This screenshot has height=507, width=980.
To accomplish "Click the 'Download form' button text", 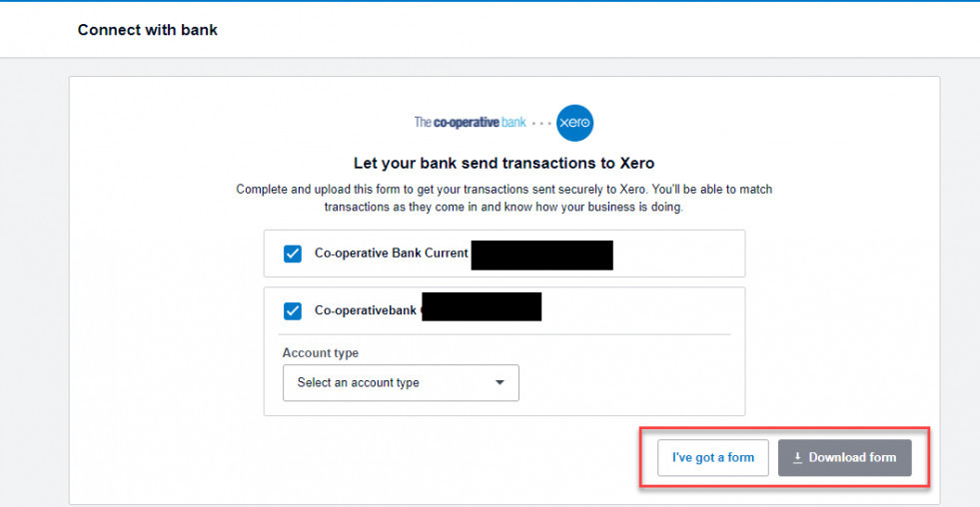I will coord(852,458).
